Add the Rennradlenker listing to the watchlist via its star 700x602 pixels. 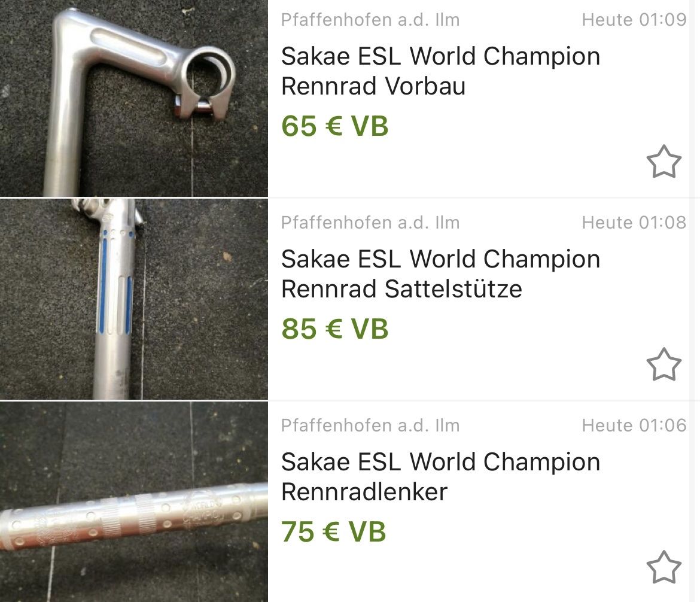tap(664, 567)
